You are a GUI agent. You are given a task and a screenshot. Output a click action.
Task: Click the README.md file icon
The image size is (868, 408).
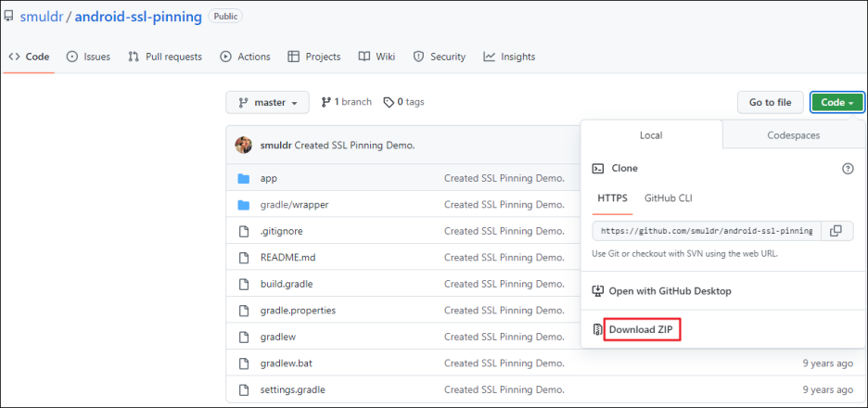pyautogui.click(x=244, y=258)
